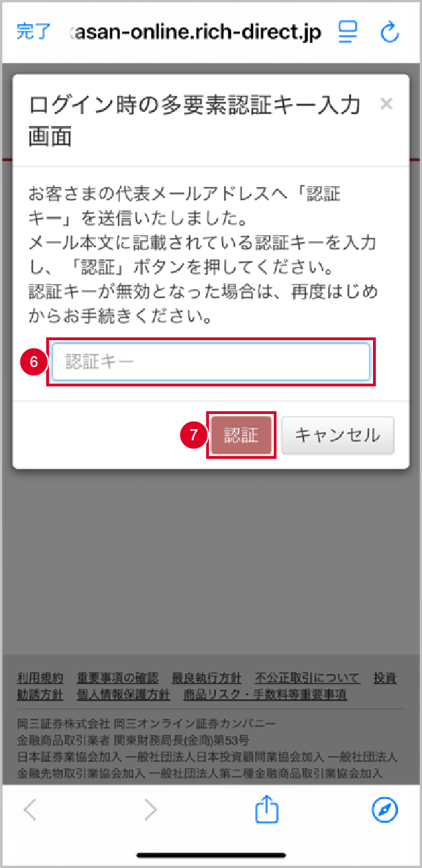Go back with the left chevron icon
The image size is (422, 868).
(x=30, y=810)
